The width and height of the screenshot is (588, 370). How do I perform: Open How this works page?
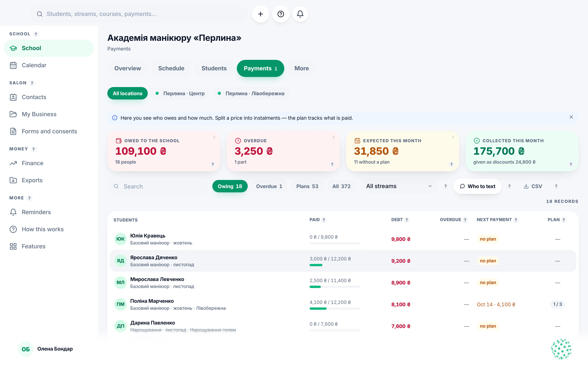coord(49,229)
